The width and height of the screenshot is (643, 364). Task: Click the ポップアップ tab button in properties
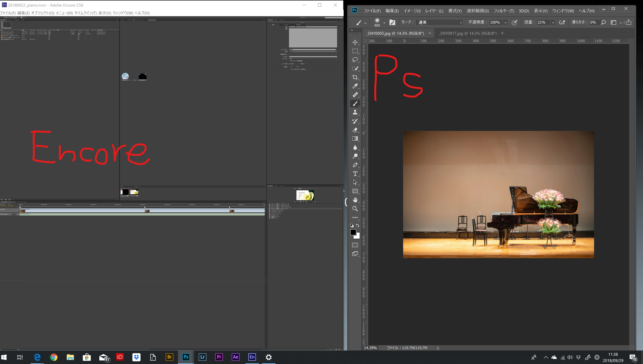(299, 24)
